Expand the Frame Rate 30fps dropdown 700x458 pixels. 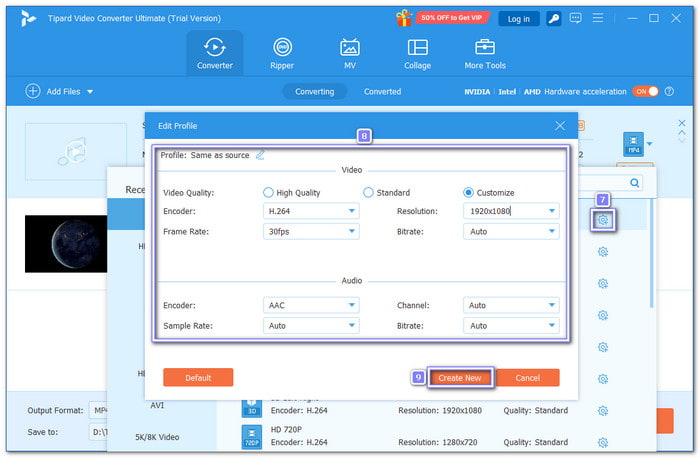click(x=311, y=231)
